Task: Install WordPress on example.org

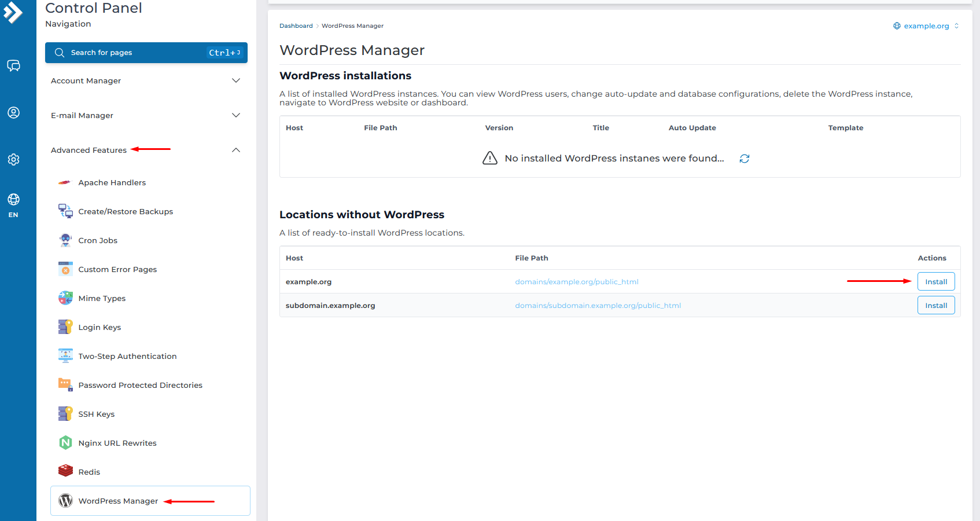Action: (x=935, y=282)
